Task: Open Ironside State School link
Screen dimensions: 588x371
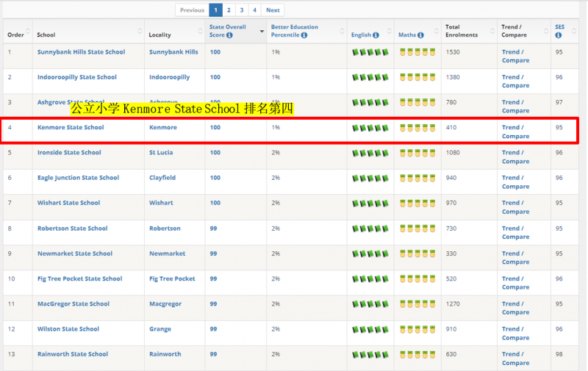Action: 69,153
